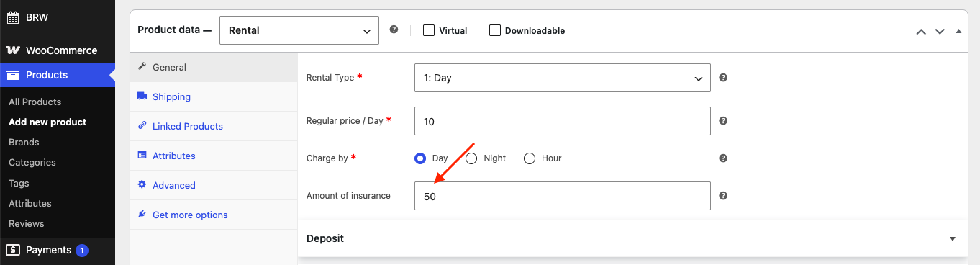Enable the Virtual checkbox
Screen dimensions: 980x265
coord(429,30)
